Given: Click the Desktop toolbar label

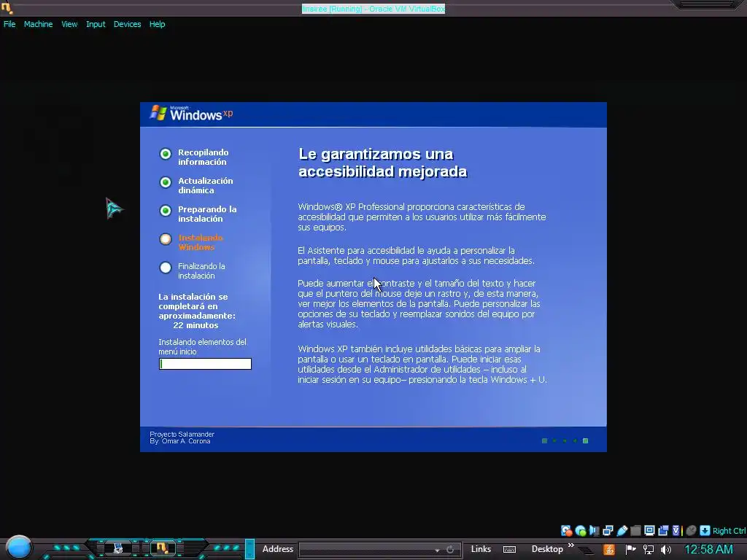Looking at the screenshot, I should 547,549.
